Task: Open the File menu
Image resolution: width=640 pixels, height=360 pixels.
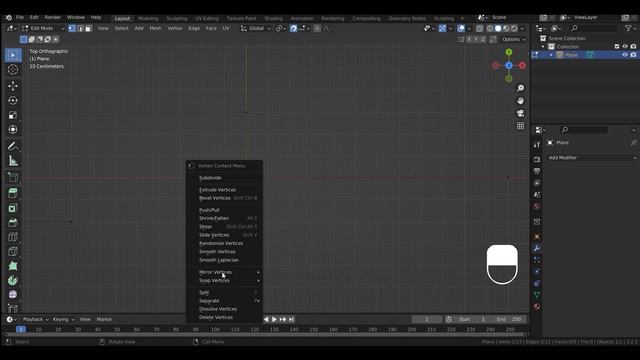Action: 20,18
